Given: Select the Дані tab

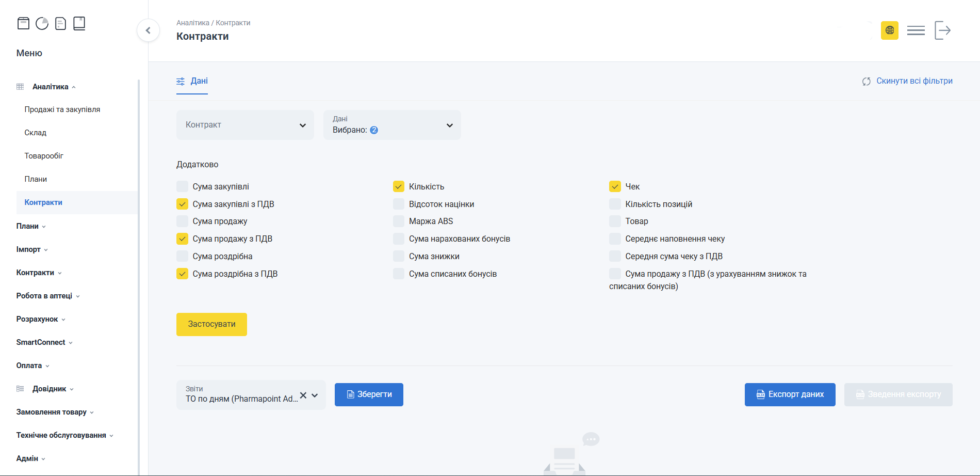Looking at the screenshot, I should pos(192,81).
